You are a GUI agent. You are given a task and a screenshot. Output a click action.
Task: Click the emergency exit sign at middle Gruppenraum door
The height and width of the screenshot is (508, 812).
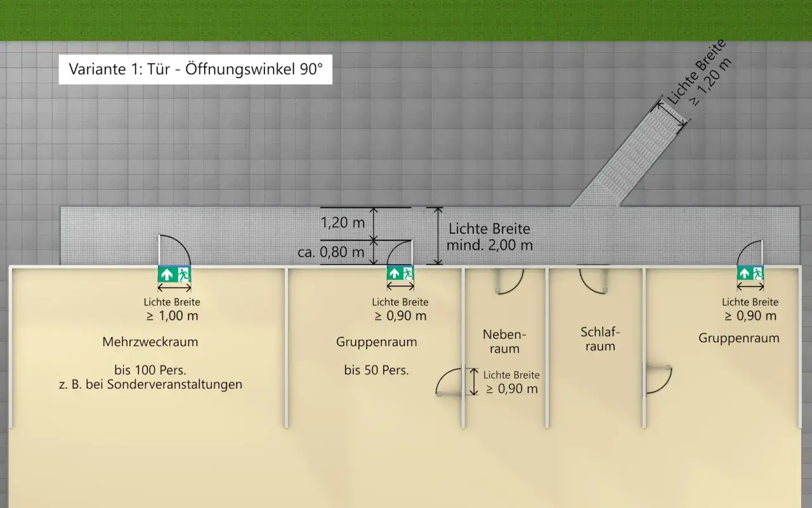tap(400, 273)
